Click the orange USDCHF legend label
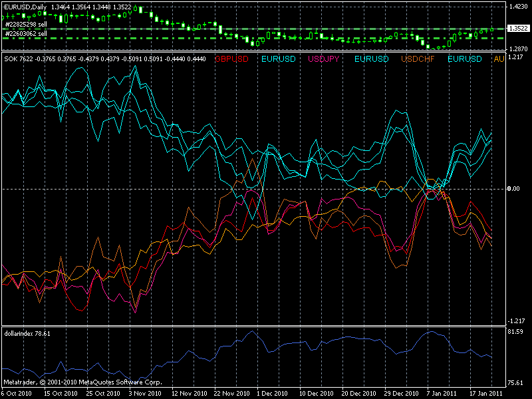Viewport: 532px width, 399px height. coord(418,59)
